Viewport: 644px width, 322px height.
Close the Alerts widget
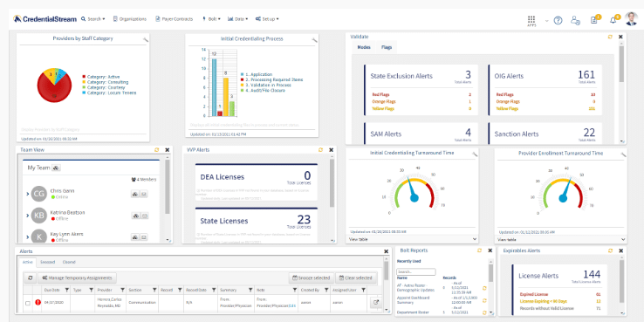(x=386, y=251)
